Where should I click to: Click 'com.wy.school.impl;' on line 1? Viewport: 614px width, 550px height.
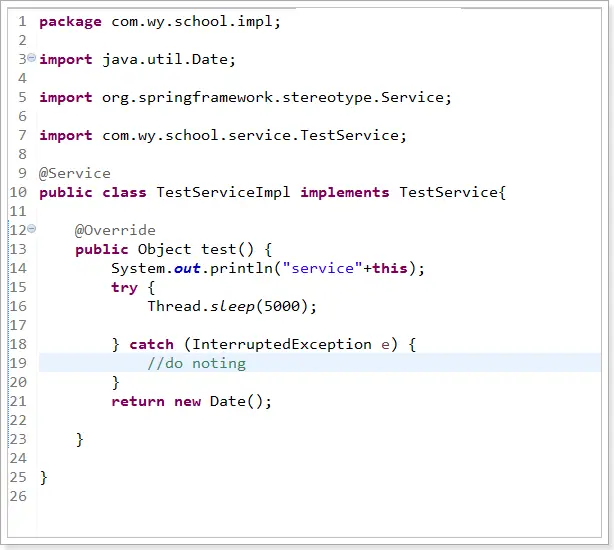click(x=196, y=22)
